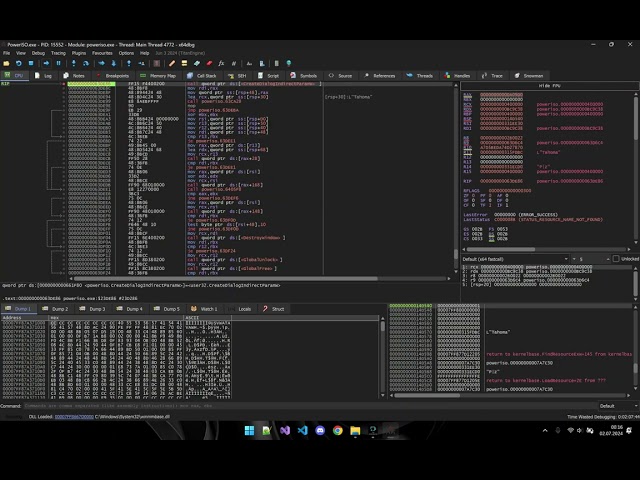This screenshot has height=480, width=640.
Task: Open the Locals tab
Action: click(x=240, y=309)
